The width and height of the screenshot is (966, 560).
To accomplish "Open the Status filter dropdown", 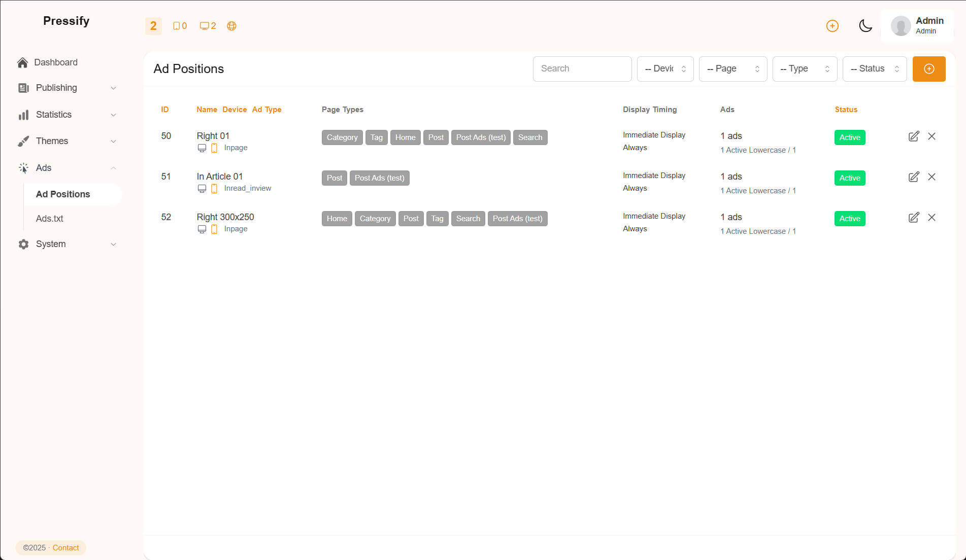I will coord(874,69).
